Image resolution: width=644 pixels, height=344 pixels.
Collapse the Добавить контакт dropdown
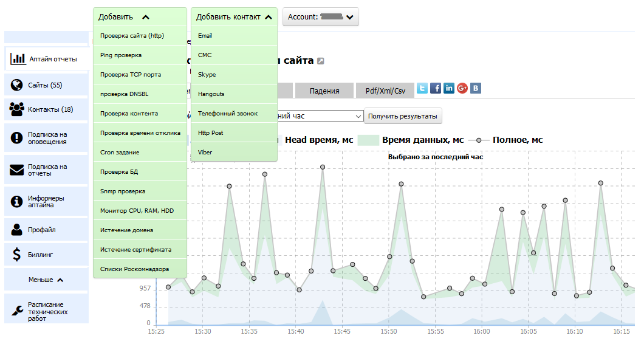coord(234,17)
